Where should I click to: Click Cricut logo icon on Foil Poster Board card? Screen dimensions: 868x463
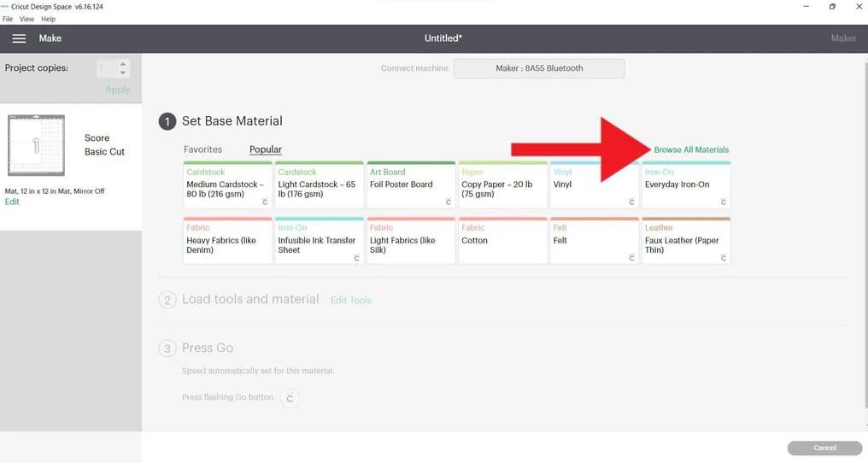tap(448, 202)
